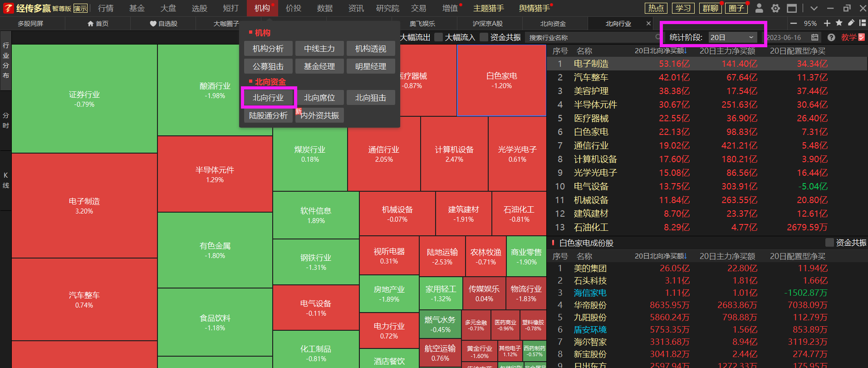Select 机构透视 in the dropdown panel

(x=371, y=49)
